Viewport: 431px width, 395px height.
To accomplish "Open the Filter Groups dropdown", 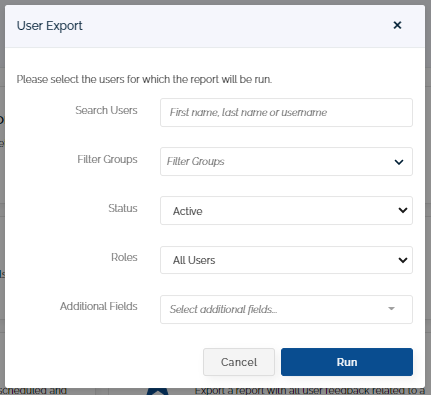I will 286,161.
